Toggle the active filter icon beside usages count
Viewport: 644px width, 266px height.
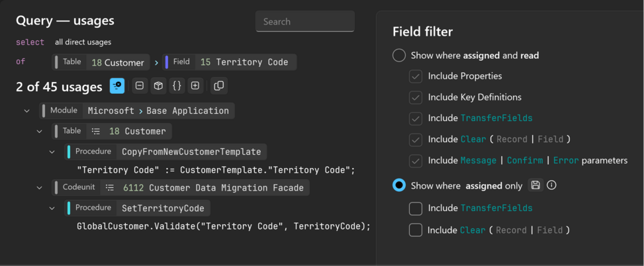117,86
